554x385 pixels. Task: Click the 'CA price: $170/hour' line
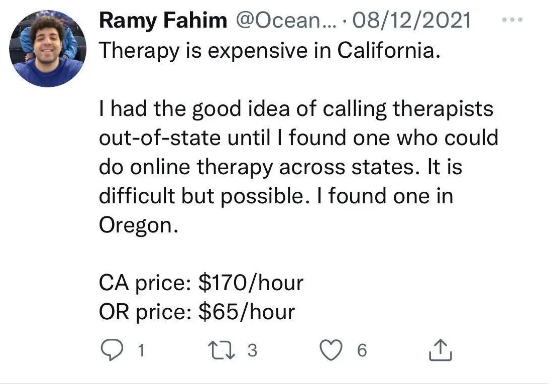(x=201, y=283)
